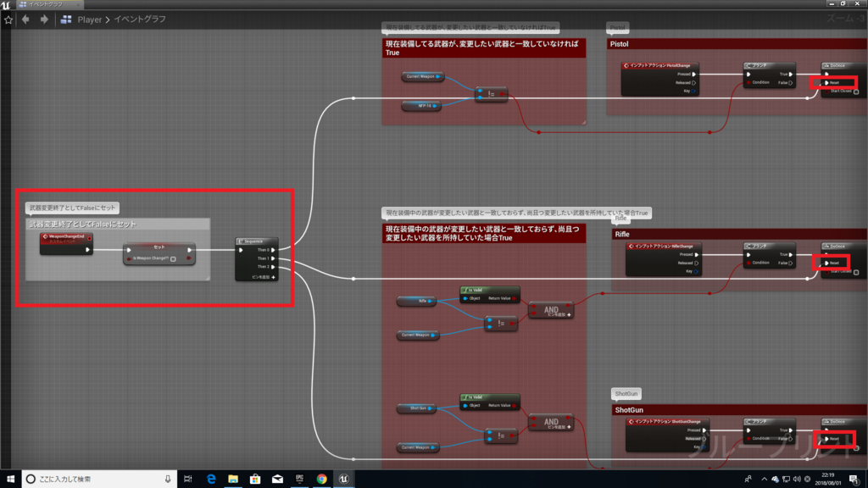Click the ShotGun comment box header
This screenshot has height=488, width=868.
(x=739, y=410)
